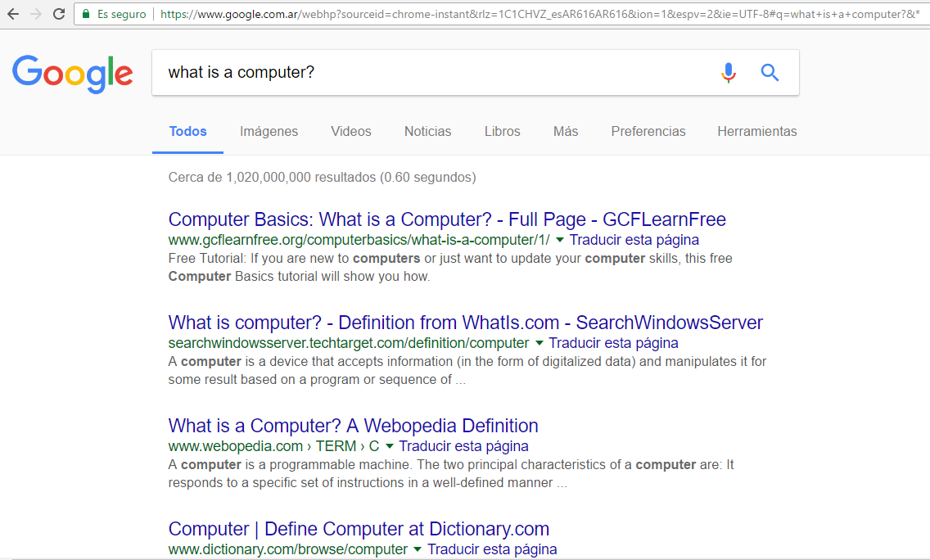Switch to the Imágenes tab
The width and height of the screenshot is (930, 560).
269,132
